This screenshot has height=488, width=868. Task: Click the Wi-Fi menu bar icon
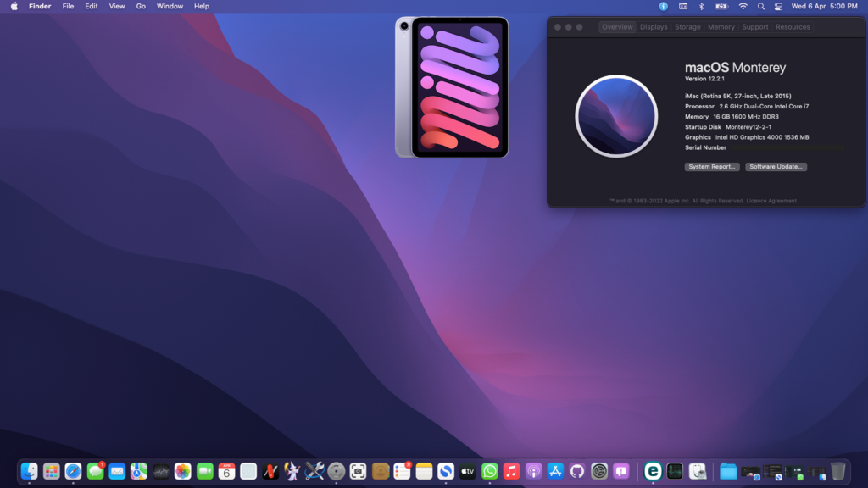click(743, 6)
